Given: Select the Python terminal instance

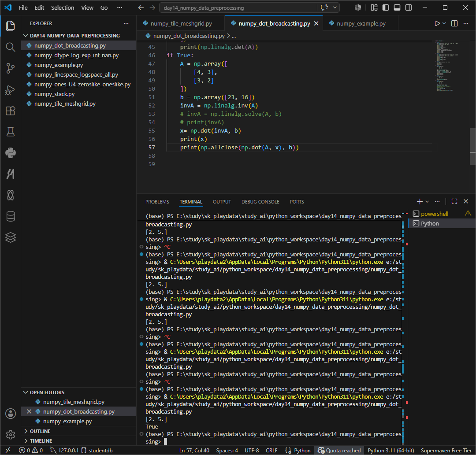Looking at the screenshot, I should pyautogui.click(x=442, y=224).
